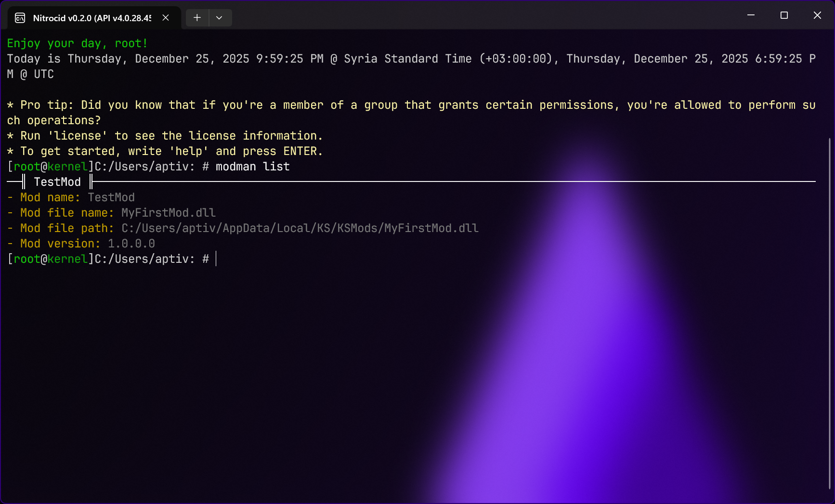Open a new tab with the plus button

[197, 18]
